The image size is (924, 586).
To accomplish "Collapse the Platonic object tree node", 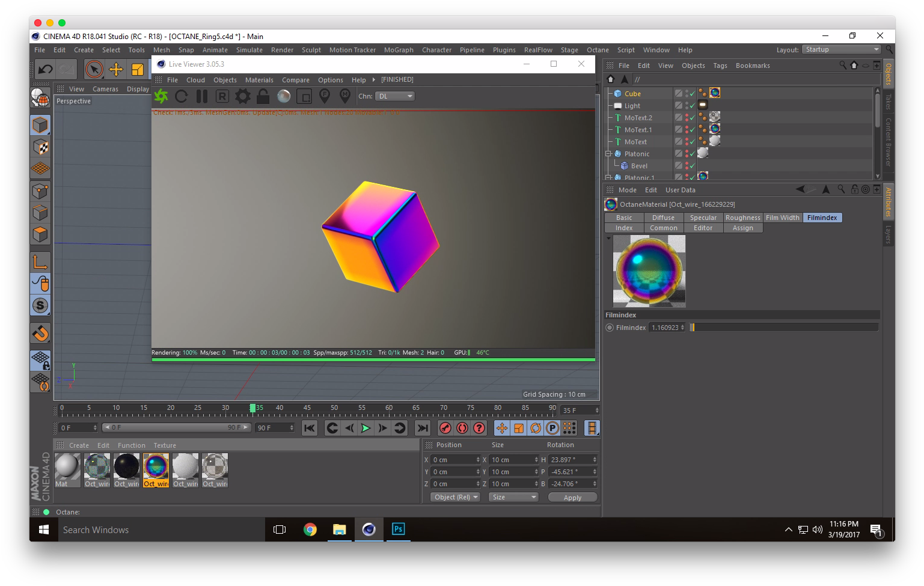I will click(x=608, y=154).
